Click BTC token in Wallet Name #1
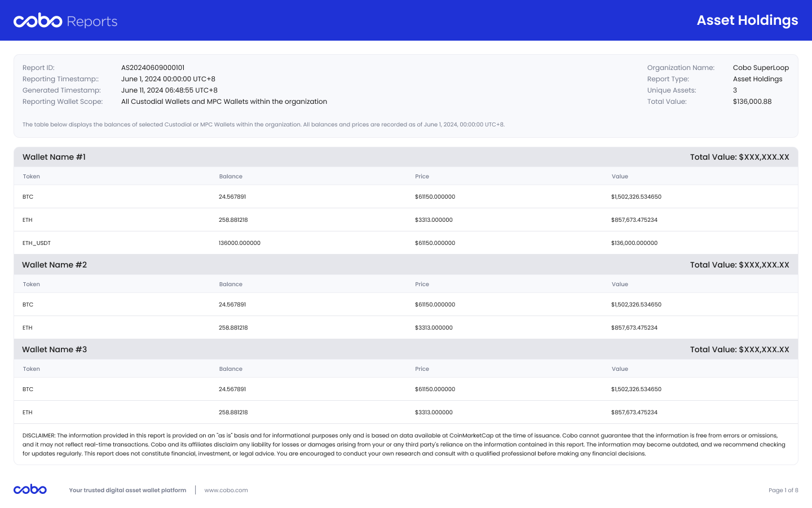This screenshot has height=508, width=812. tap(28, 196)
